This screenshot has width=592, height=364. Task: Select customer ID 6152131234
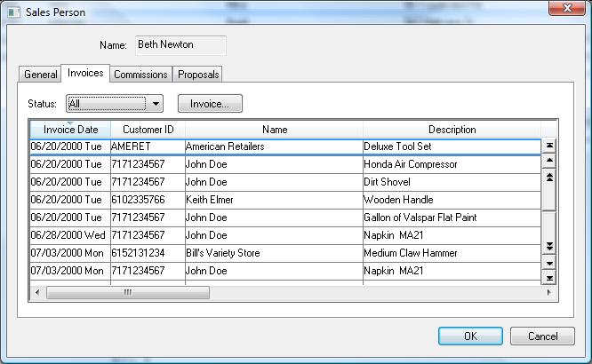pos(148,253)
